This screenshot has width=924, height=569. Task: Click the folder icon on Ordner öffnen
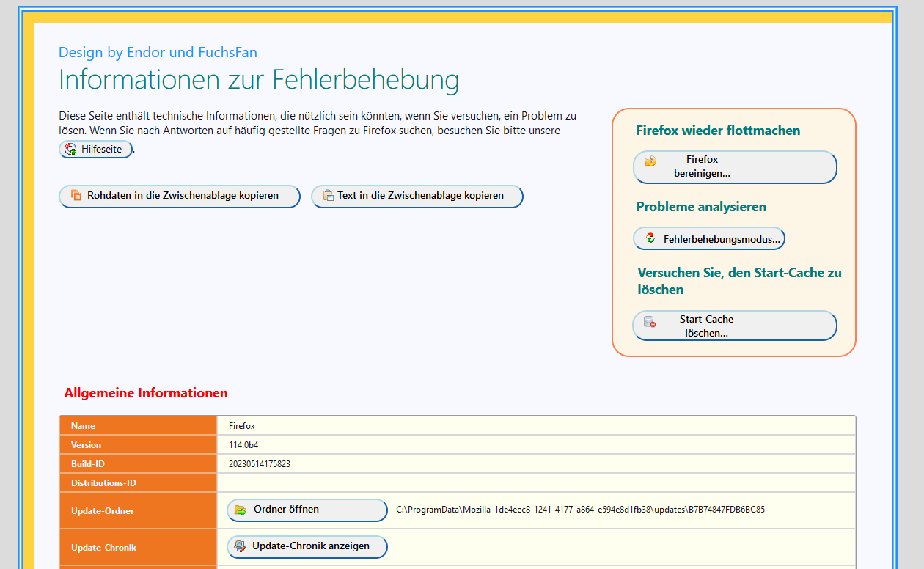coord(240,510)
